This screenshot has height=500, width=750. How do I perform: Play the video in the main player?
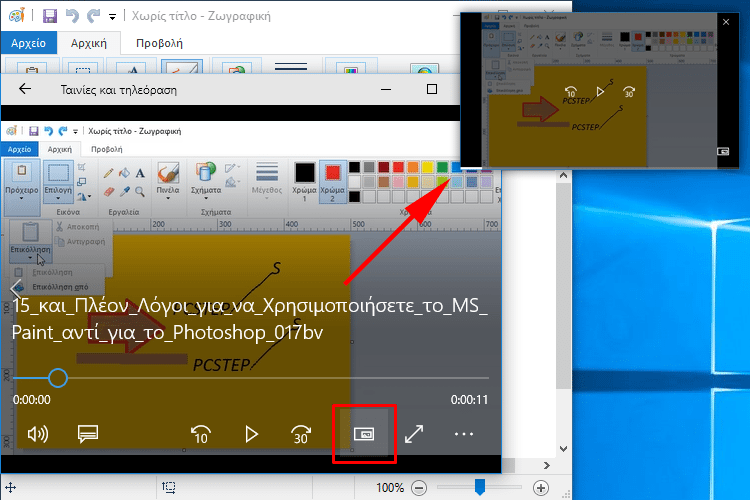coord(251,434)
